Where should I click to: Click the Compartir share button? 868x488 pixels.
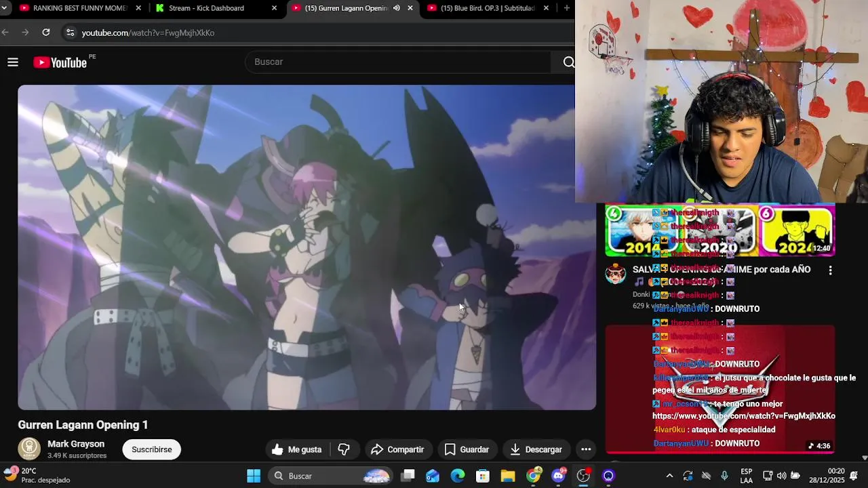(x=398, y=449)
